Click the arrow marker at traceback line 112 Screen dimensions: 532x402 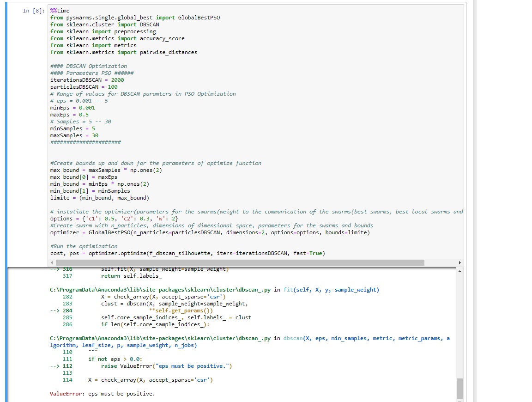pos(55,365)
